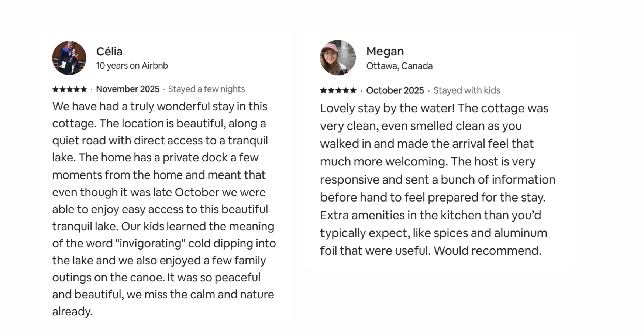Click the 'Stayed with kids' label

pos(466,90)
